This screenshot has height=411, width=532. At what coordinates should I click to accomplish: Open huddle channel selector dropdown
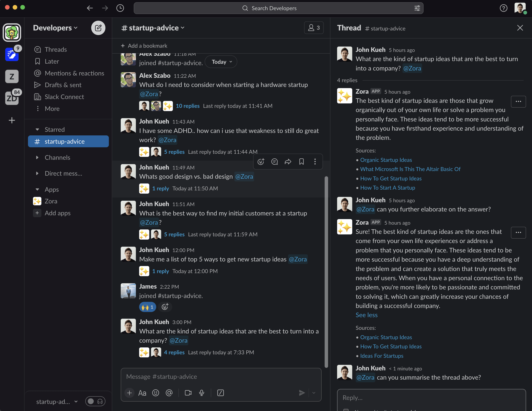coord(57,401)
